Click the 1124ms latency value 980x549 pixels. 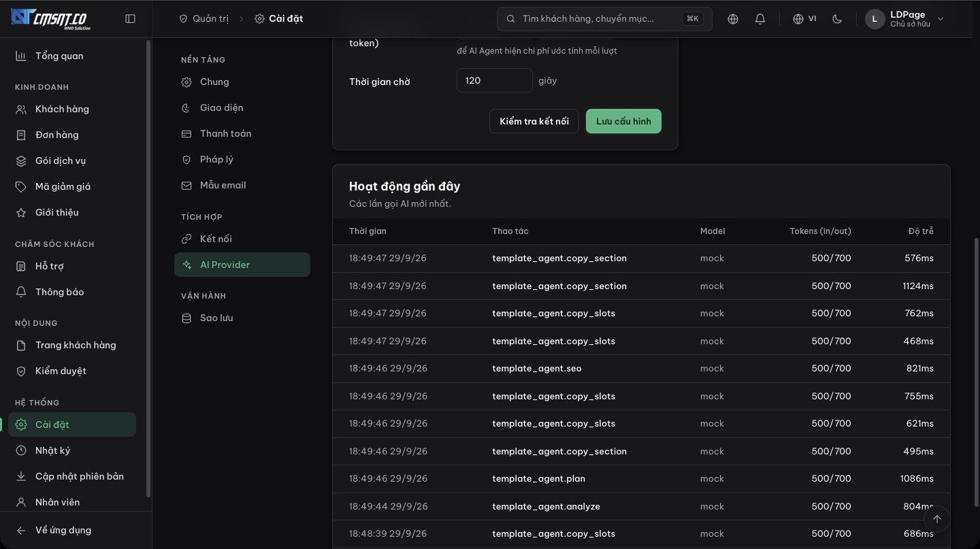[918, 286]
